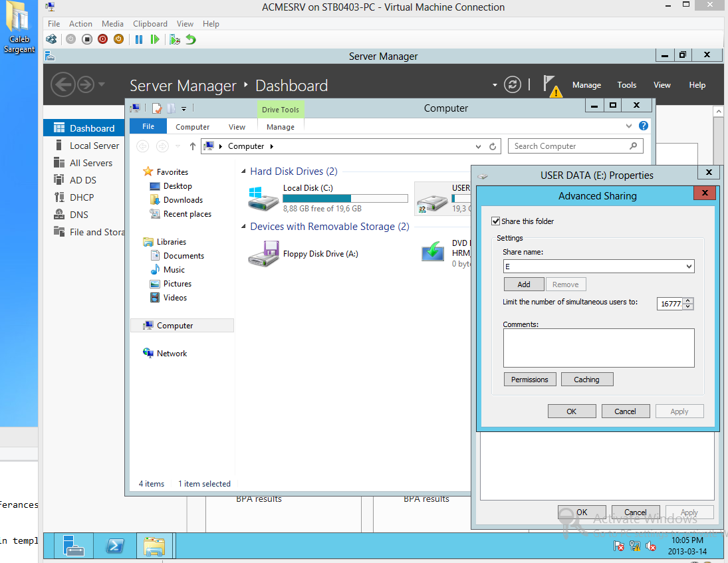Select Network in navigation pane
Viewport: 728px width, 563px height.
point(172,353)
